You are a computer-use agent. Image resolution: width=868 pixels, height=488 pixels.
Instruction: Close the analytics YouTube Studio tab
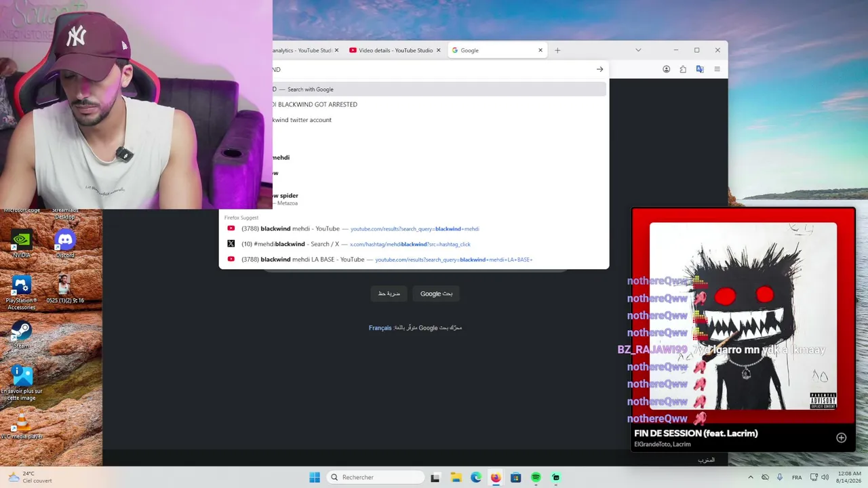coord(336,50)
